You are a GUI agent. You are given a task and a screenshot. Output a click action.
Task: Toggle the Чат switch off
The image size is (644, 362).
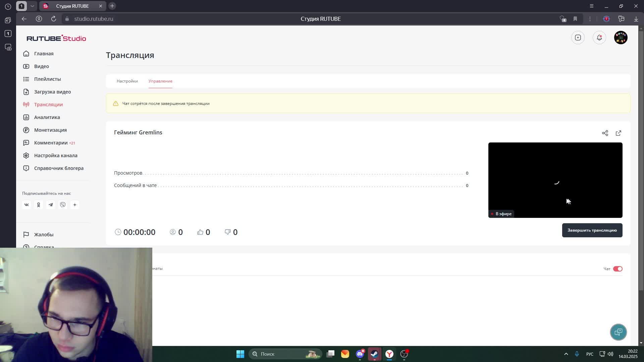(x=618, y=269)
